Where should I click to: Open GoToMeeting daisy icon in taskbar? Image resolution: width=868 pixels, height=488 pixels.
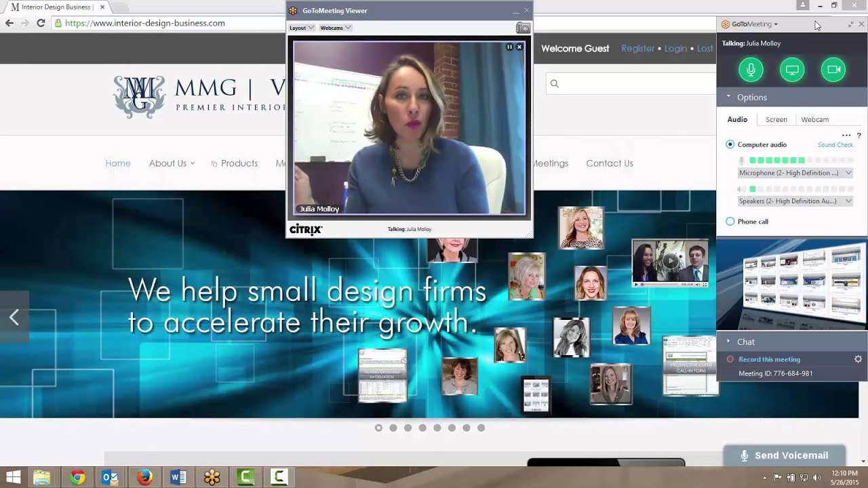[x=212, y=478]
